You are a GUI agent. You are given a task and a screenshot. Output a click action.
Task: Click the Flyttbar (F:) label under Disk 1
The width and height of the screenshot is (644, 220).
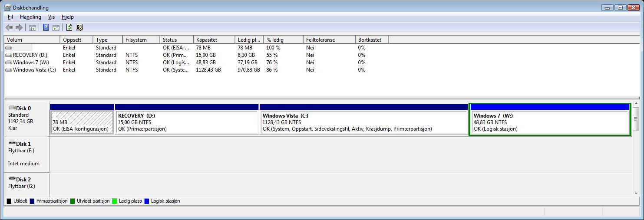click(21, 151)
